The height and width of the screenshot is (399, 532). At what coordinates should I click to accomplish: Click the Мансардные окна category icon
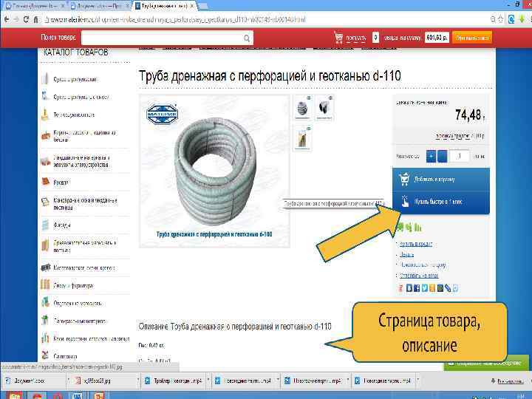coord(46,202)
